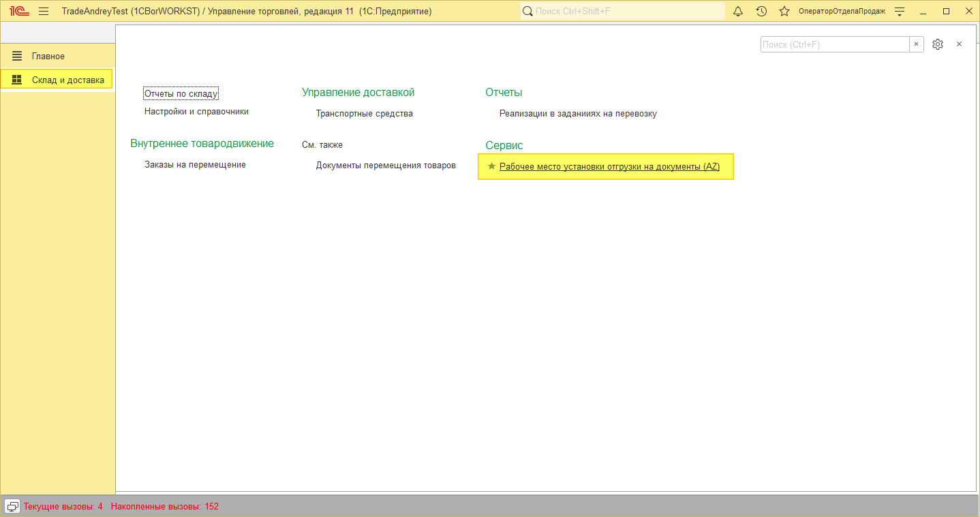The width and height of the screenshot is (980, 517).
Task: Select the Главное section
Action: pos(48,56)
